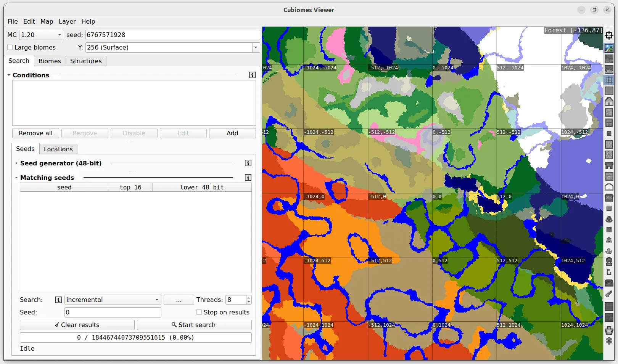Viewport: 618px width, 364px height.
Task: Toggle the village house icon
Action: pyautogui.click(x=609, y=101)
